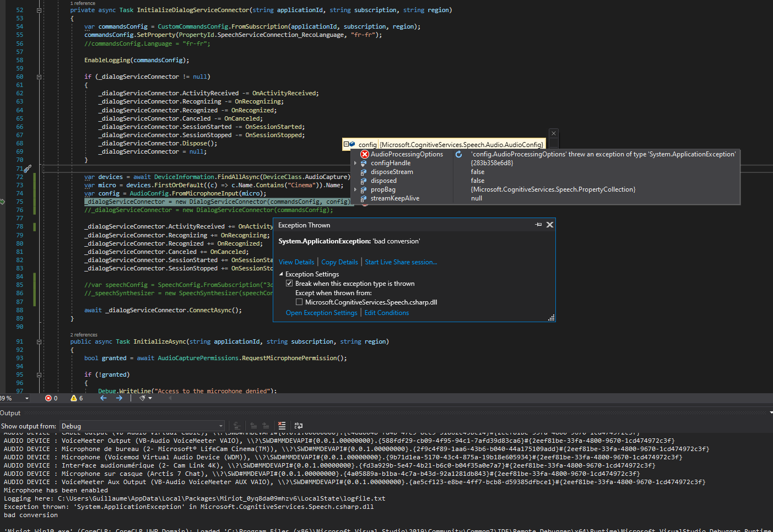Open View Details for the exception

click(x=296, y=262)
